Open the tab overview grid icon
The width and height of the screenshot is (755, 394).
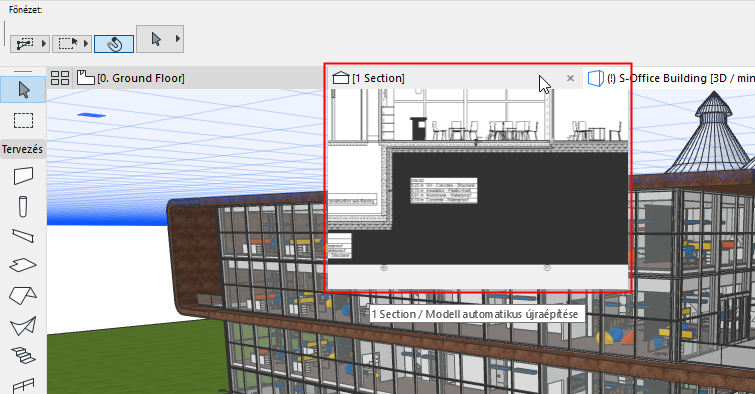[60, 78]
